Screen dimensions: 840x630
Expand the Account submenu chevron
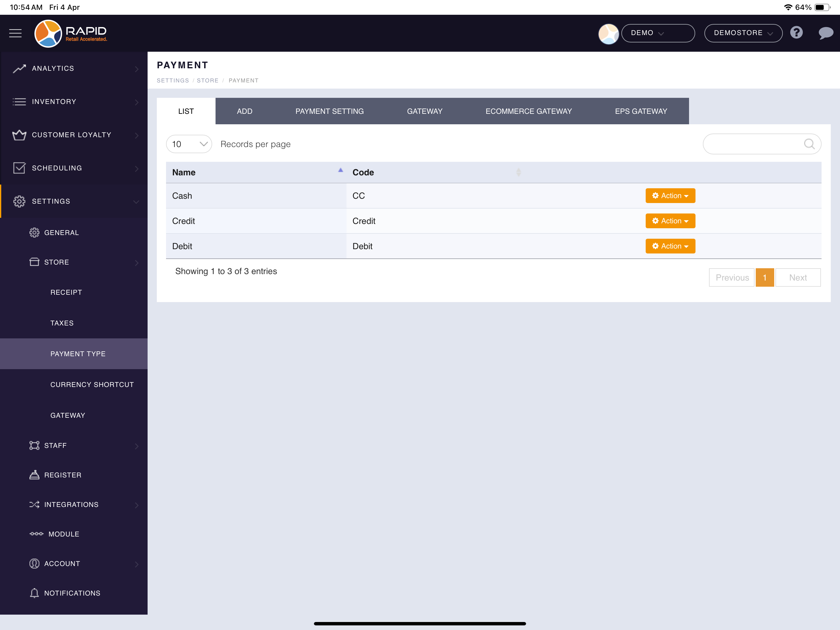pyautogui.click(x=137, y=564)
